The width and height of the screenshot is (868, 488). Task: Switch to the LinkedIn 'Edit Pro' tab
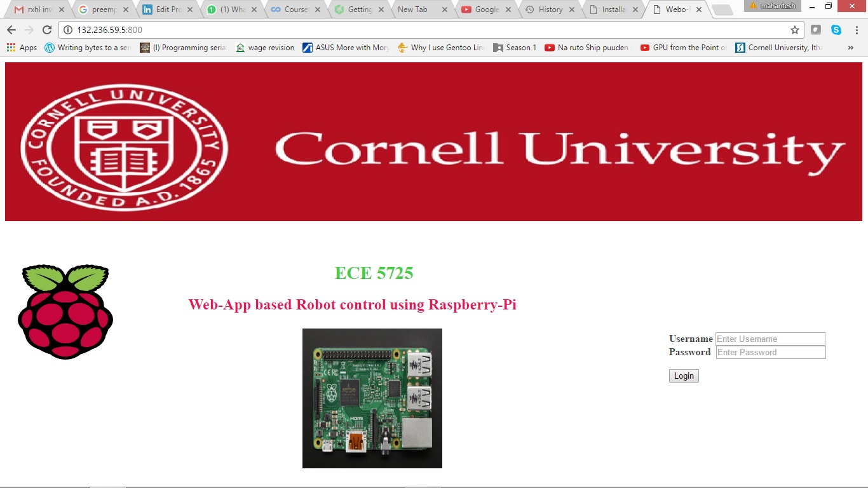click(167, 10)
